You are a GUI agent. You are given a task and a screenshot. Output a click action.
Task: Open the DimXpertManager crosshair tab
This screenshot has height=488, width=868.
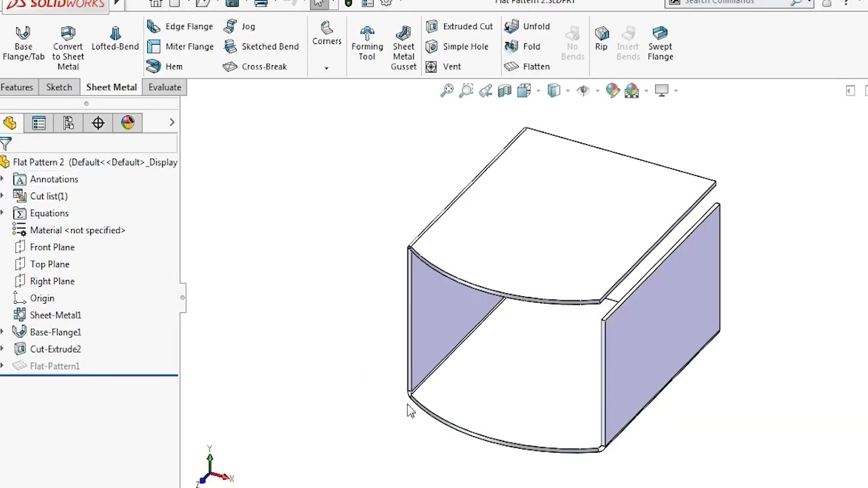tap(98, 123)
